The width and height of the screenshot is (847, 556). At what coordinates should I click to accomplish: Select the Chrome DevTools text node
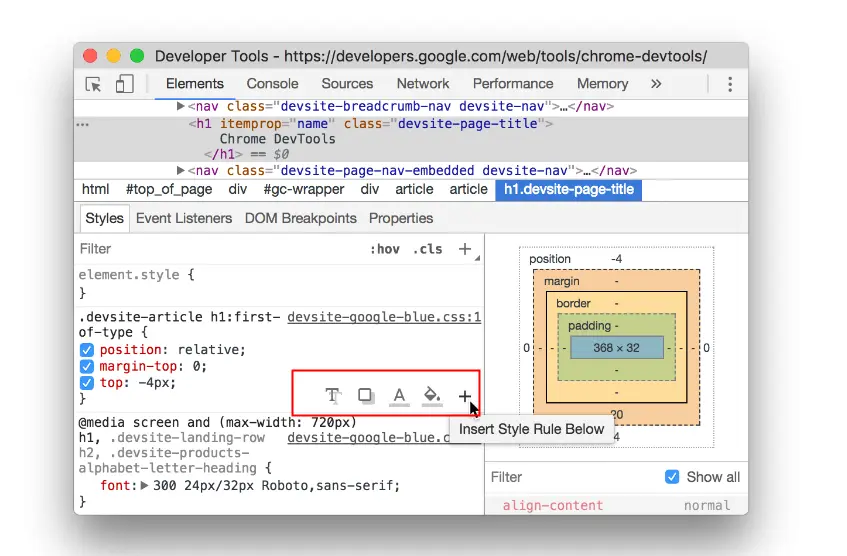tap(277, 139)
